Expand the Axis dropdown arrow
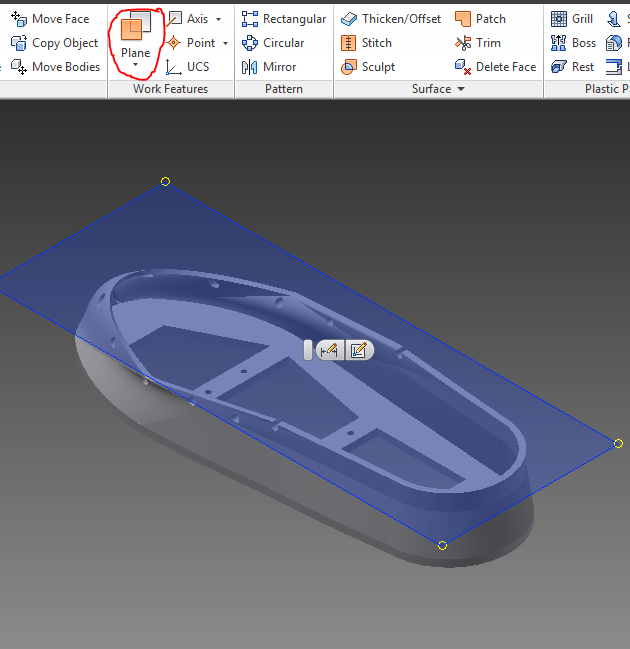This screenshot has width=630, height=649. [x=219, y=19]
